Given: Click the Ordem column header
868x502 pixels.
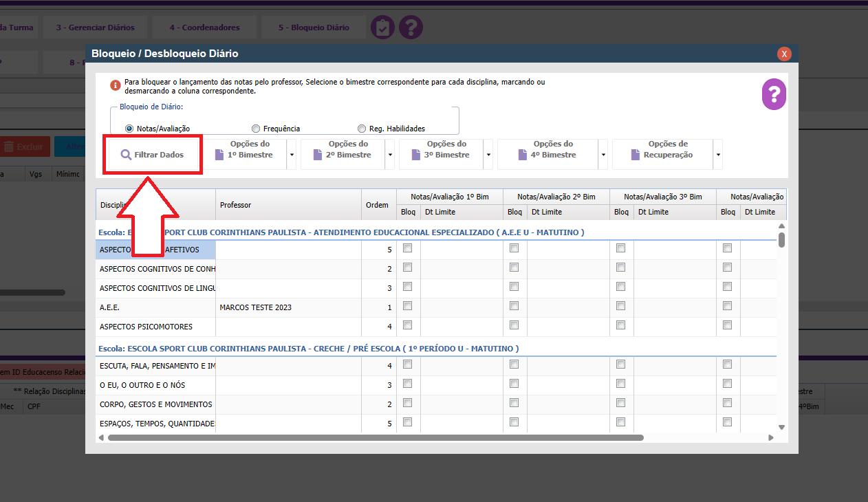Looking at the screenshot, I should [x=378, y=205].
